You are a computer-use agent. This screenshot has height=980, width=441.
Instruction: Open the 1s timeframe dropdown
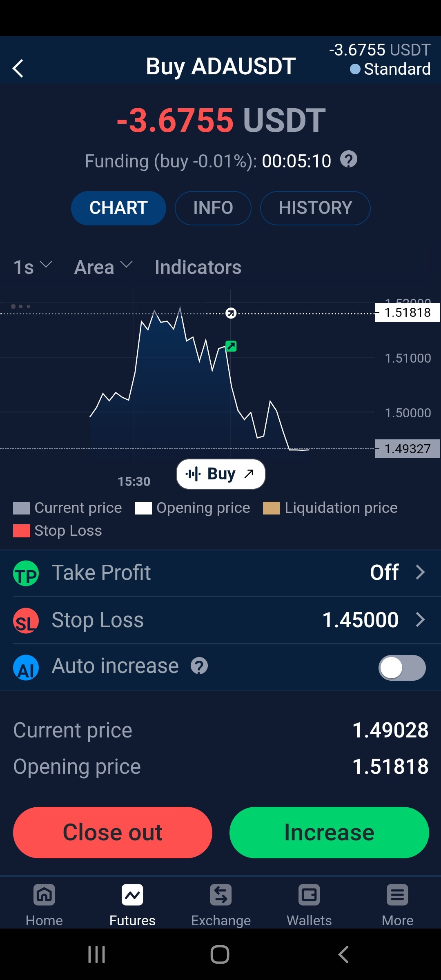33,267
